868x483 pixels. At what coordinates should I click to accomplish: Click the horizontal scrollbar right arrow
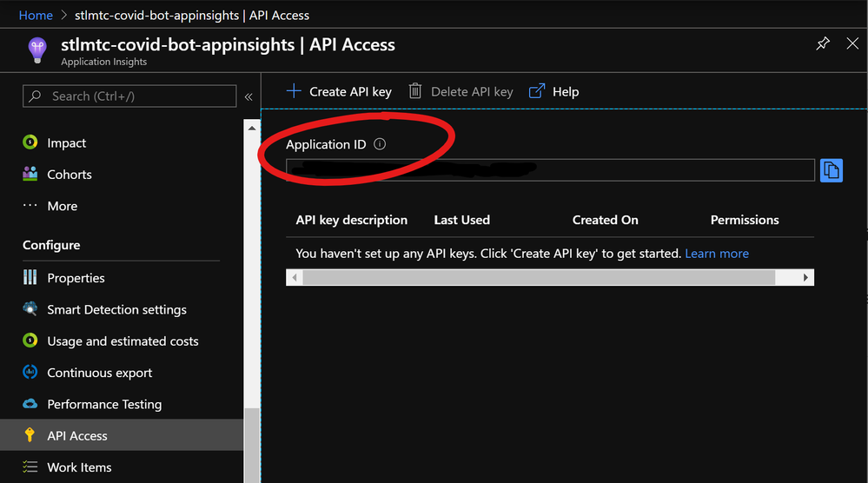[x=805, y=278]
